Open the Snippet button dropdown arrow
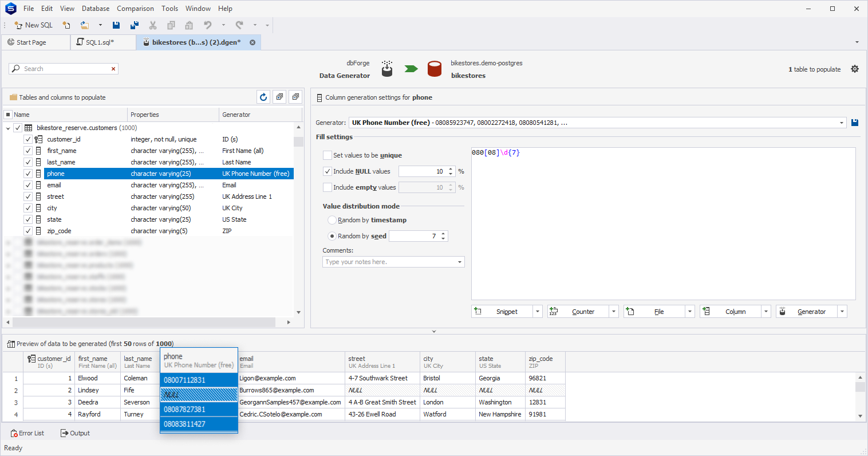 click(x=537, y=312)
